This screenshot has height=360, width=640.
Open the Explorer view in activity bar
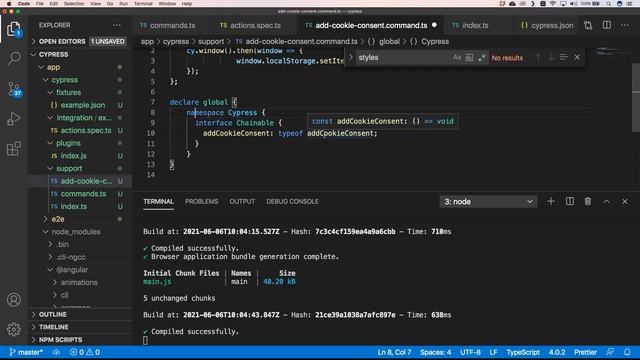(x=13, y=29)
